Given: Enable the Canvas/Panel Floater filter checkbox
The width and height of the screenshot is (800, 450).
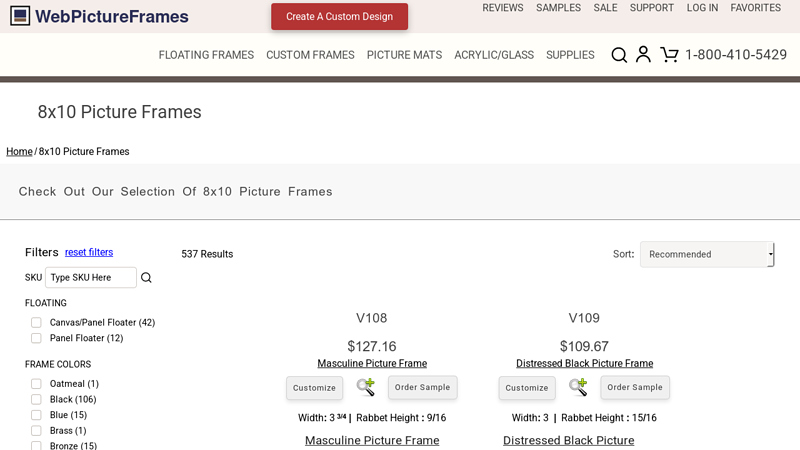Looking at the screenshot, I should (x=36, y=323).
